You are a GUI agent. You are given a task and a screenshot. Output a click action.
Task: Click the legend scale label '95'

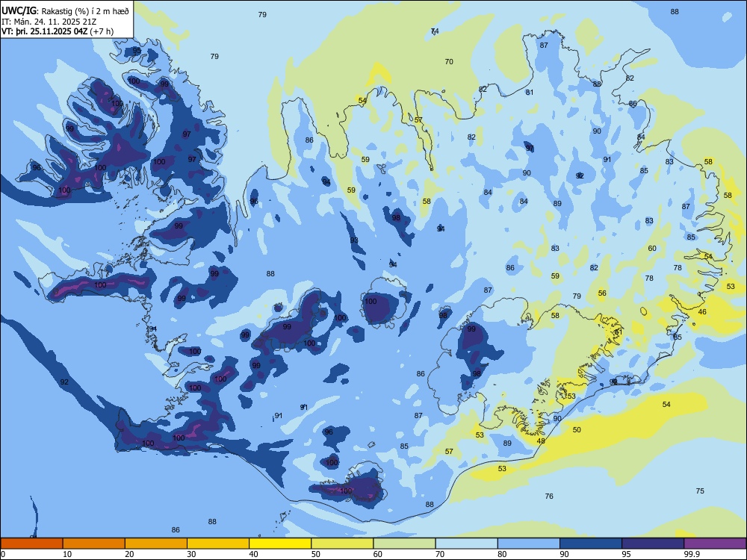coord(626,554)
